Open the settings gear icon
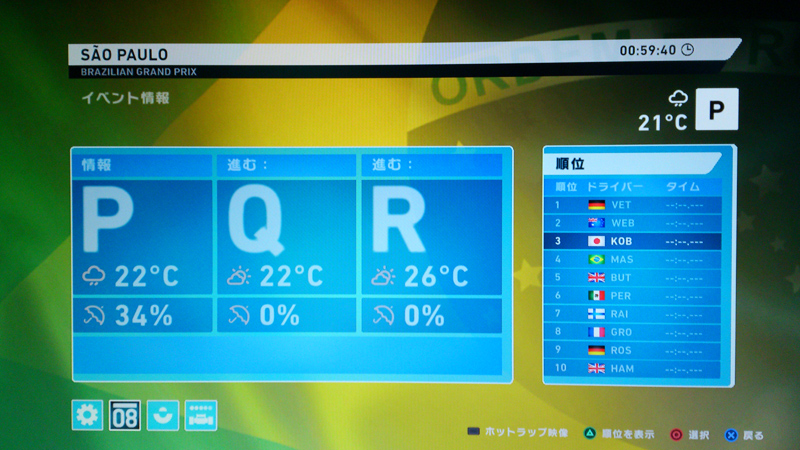 click(87, 415)
